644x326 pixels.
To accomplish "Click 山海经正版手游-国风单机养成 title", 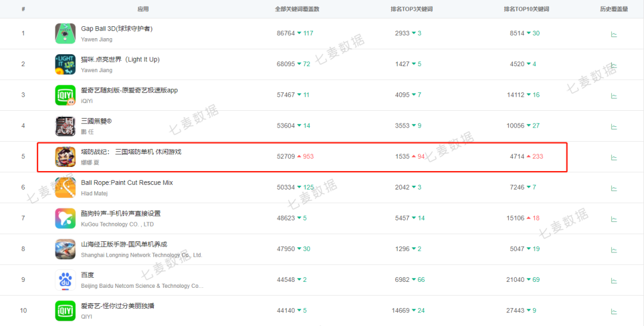I will 124,244.
